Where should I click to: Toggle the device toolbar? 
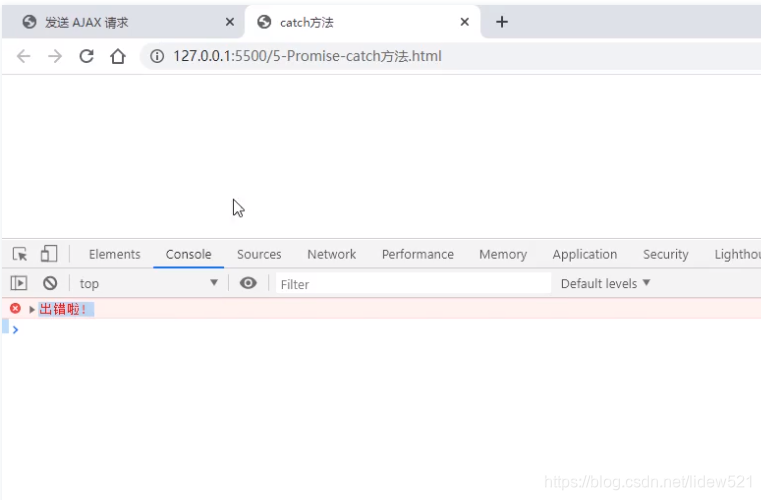click(x=49, y=254)
